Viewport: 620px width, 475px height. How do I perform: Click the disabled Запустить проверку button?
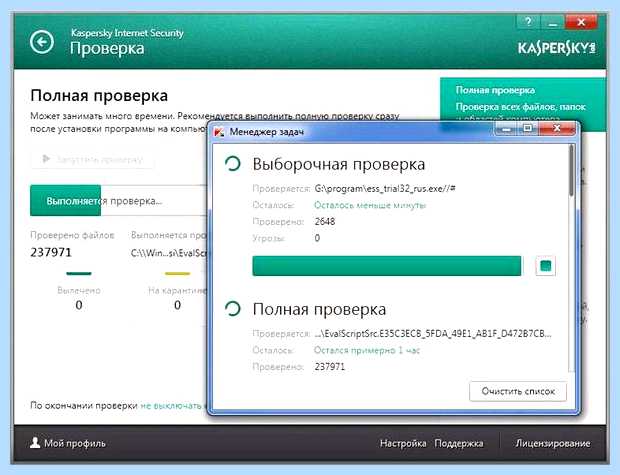click(93, 159)
